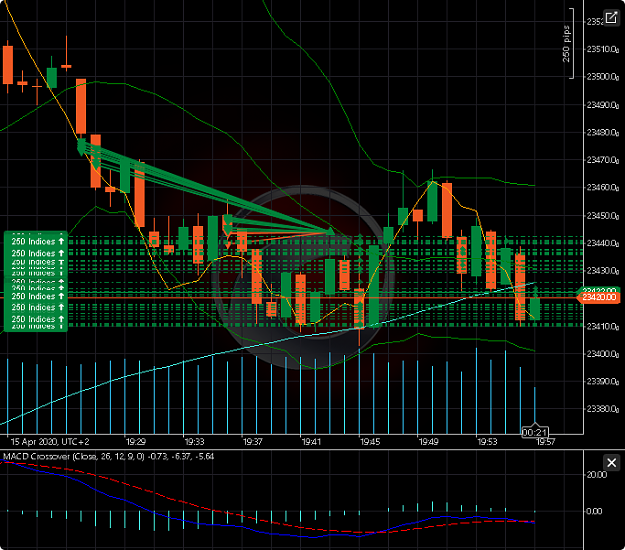Screen dimensions: 625x550
Task: Click the 23380.00 price axis label
Action: point(603,409)
